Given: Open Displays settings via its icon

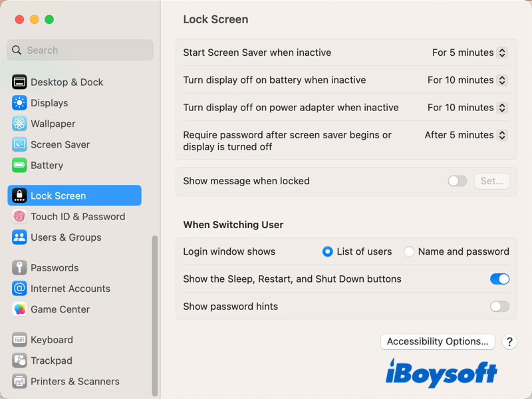Looking at the screenshot, I should coord(19,103).
